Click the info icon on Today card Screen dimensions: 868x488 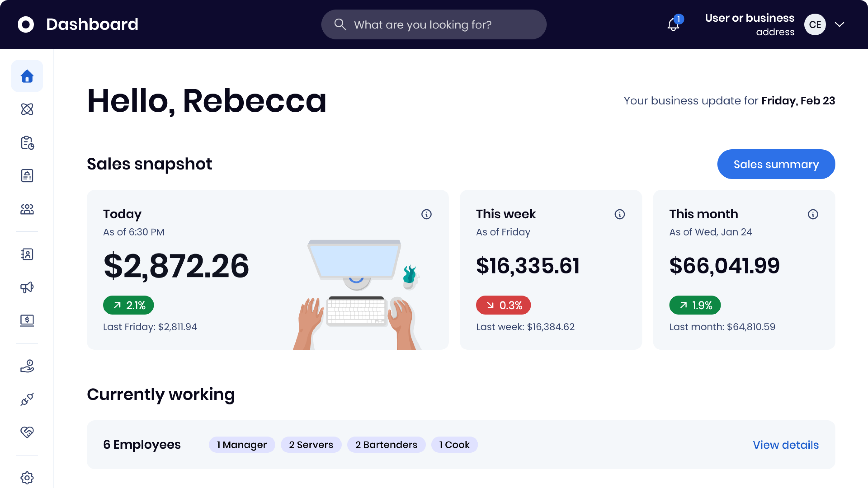coord(426,214)
